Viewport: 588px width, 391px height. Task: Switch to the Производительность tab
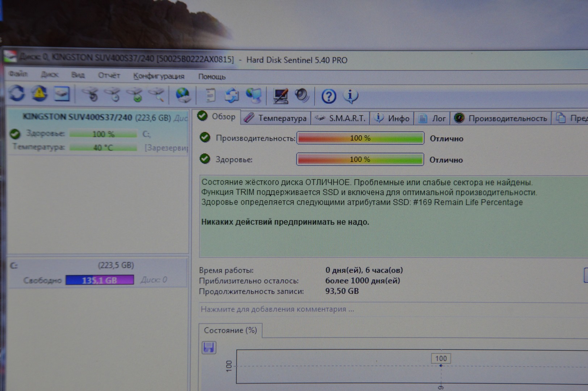click(501, 118)
